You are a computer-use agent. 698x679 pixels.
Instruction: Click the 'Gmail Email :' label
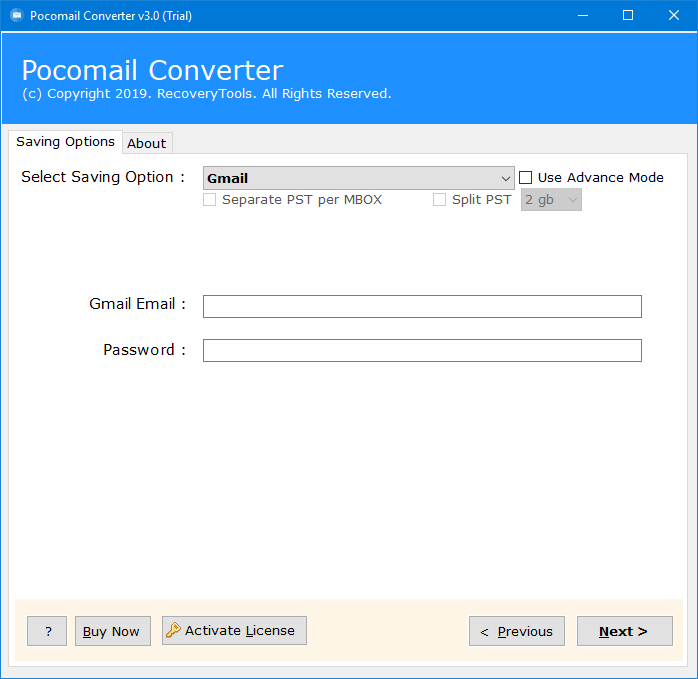click(137, 304)
